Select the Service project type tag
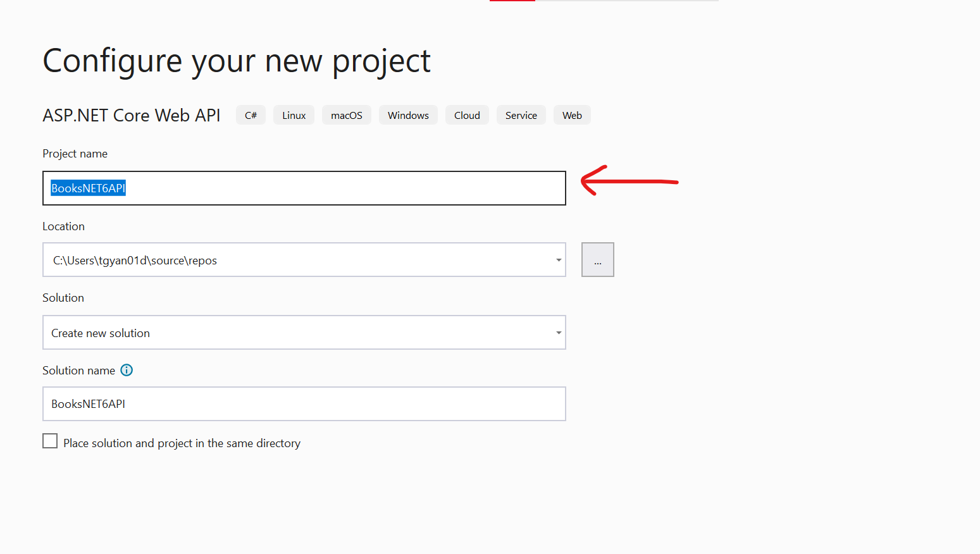The image size is (980, 554). click(x=521, y=114)
